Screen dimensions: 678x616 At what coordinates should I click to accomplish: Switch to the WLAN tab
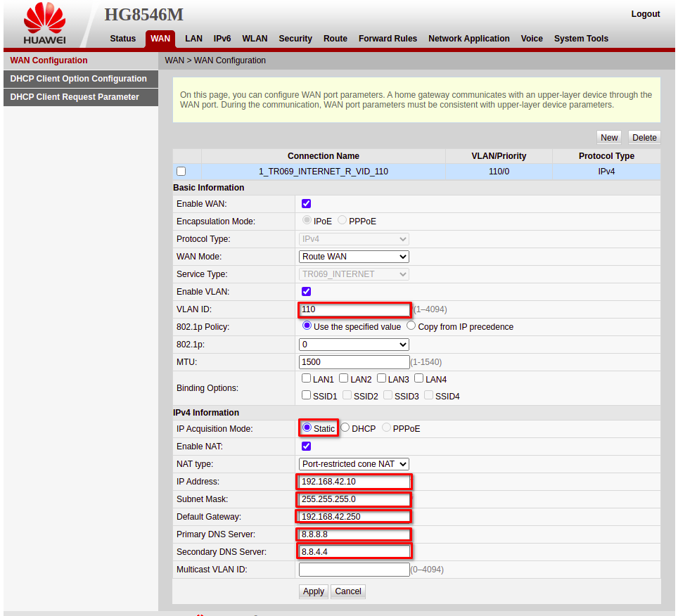tap(255, 39)
